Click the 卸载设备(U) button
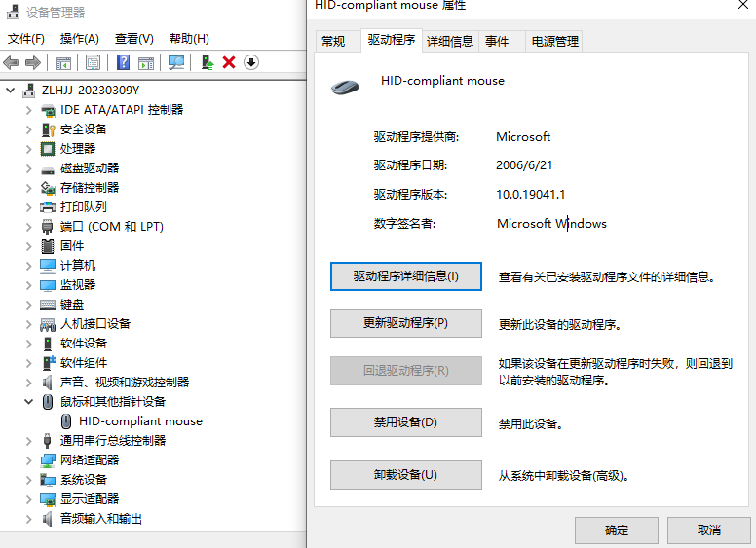The image size is (756, 548). click(406, 475)
